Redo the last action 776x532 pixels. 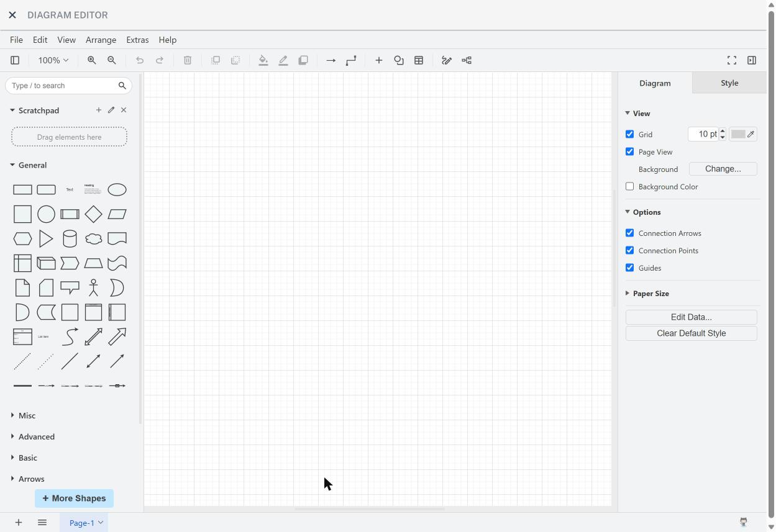(160, 60)
